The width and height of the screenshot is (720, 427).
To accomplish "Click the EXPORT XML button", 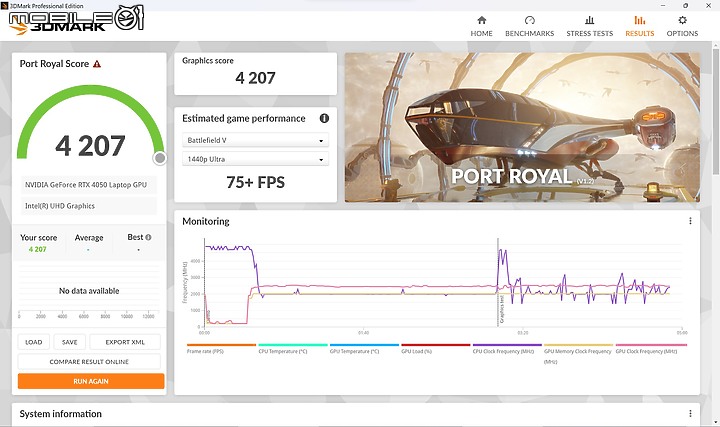I will coord(125,342).
